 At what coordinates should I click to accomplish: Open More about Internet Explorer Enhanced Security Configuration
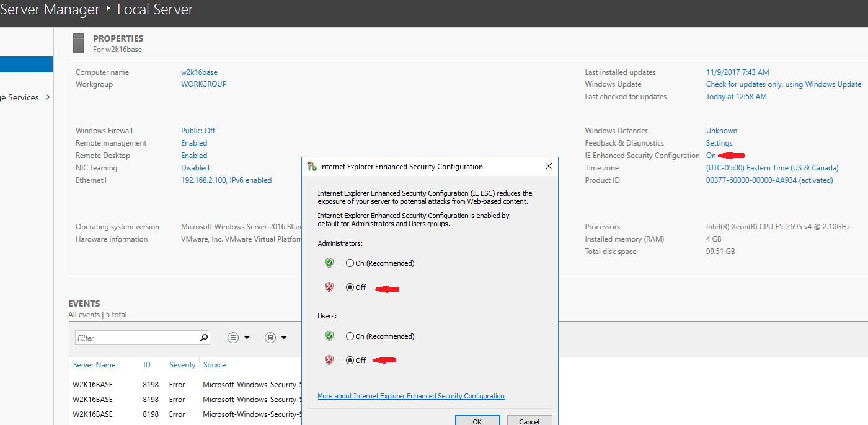(411, 396)
